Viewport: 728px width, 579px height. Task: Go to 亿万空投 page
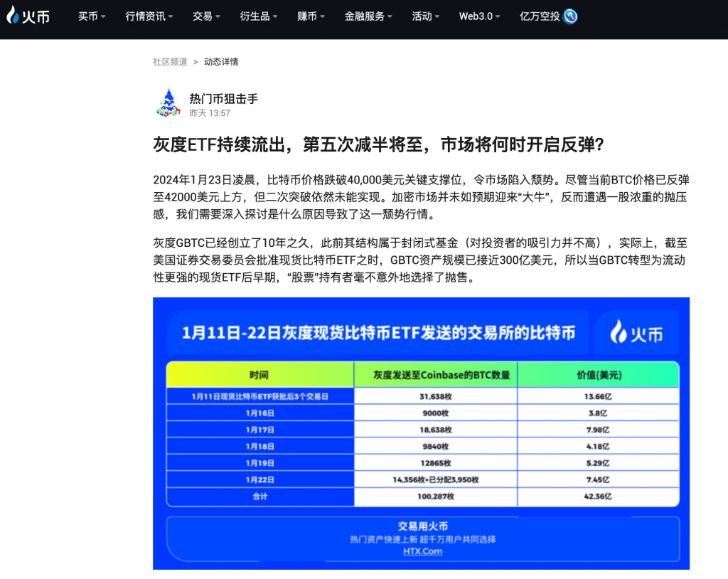pyautogui.click(x=540, y=16)
